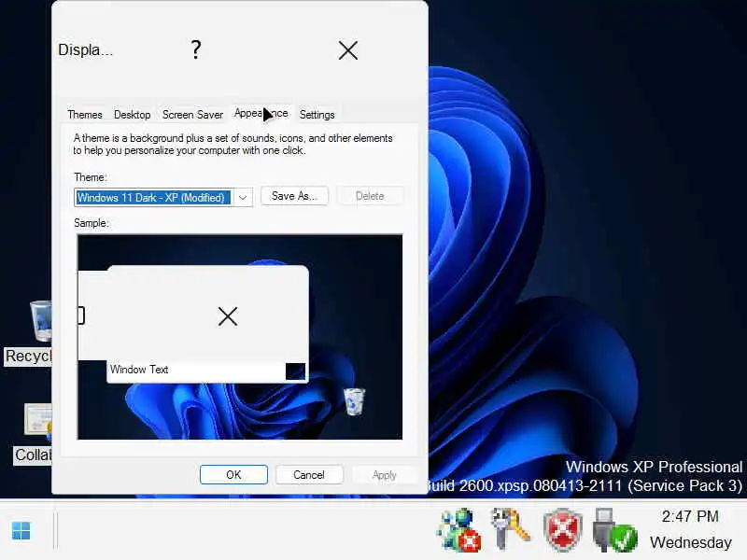The width and height of the screenshot is (747, 560).
Task: Switch to the Themes tab
Action: pyautogui.click(x=85, y=115)
